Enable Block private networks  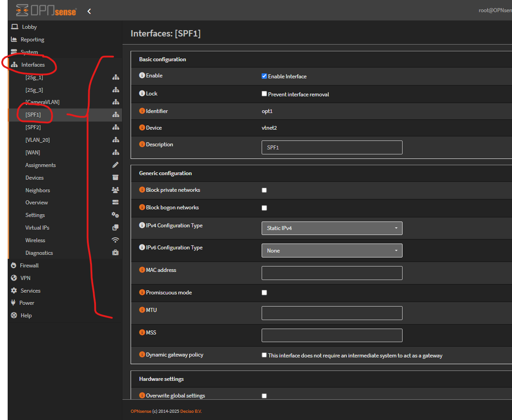(x=264, y=190)
